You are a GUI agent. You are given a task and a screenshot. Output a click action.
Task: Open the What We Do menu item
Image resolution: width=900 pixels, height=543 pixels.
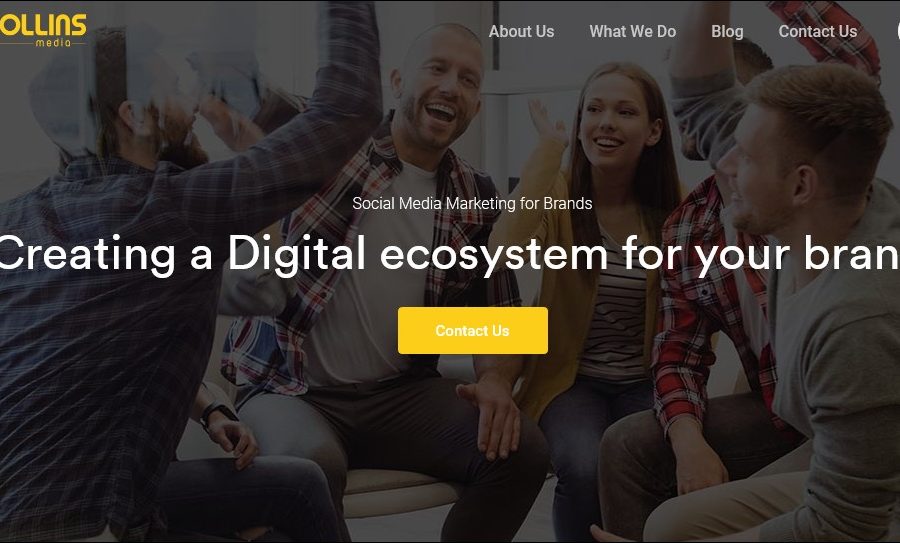(633, 32)
